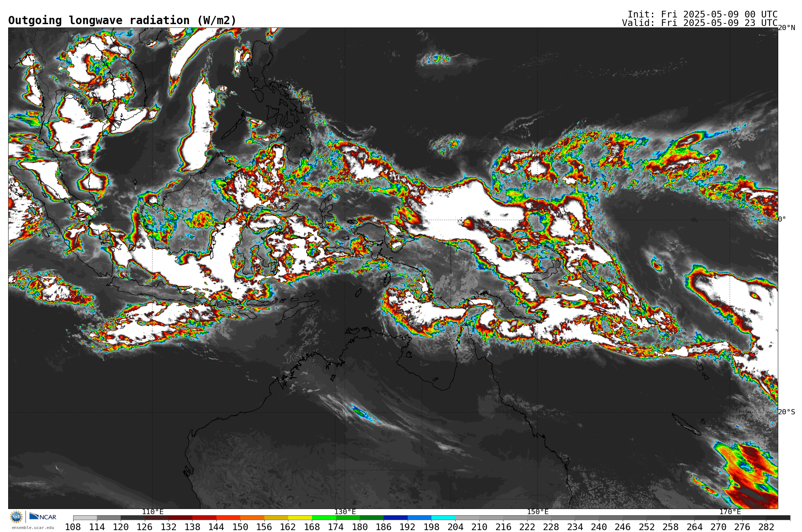Click the colorbar value label 138
The height and width of the screenshot is (532, 802).
(192, 527)
